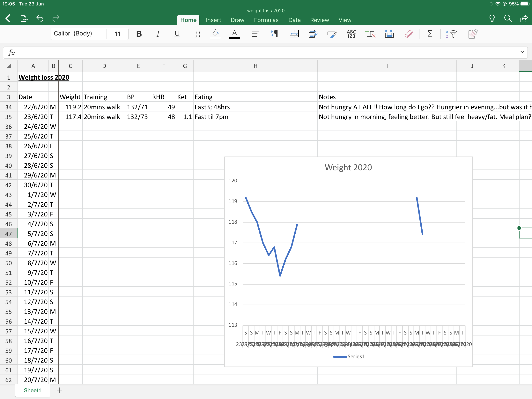Switch to the Home tab

point(188,20)
